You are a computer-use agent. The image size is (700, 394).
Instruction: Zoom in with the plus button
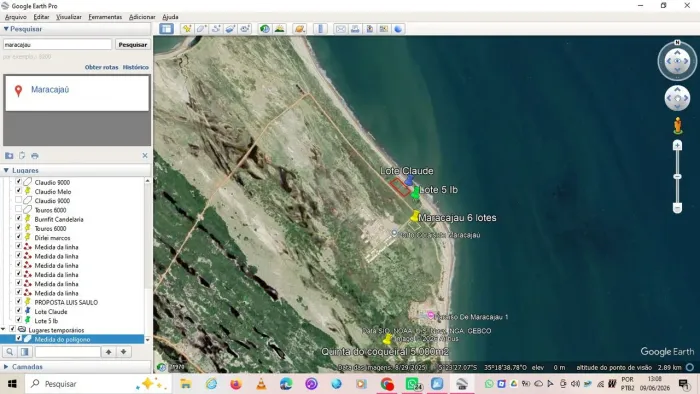[677, 145]
